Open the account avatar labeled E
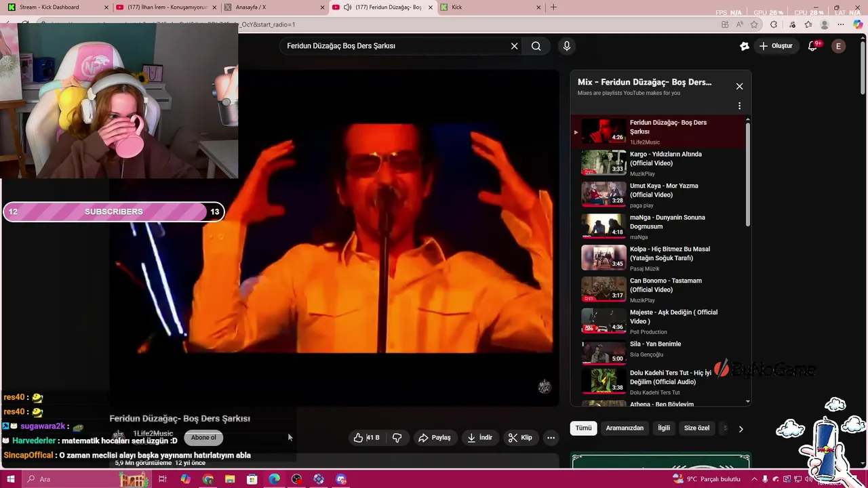The image size is (868, 488). tap(839, 46)
